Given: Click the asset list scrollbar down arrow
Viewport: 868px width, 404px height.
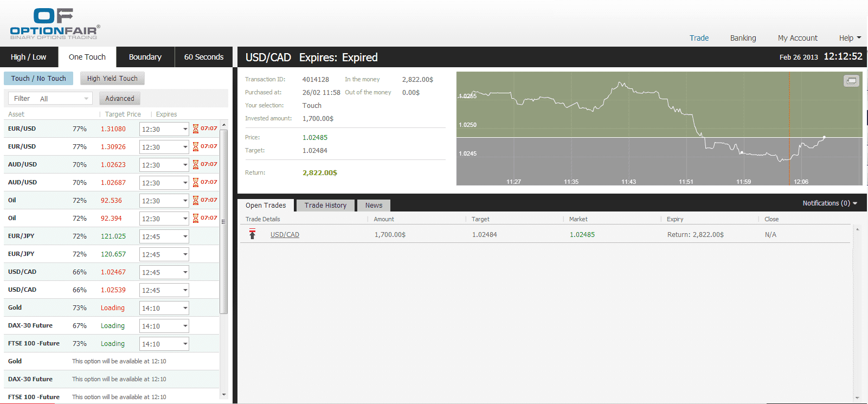Looking at the screenshot, I should (x=224, y=395).
